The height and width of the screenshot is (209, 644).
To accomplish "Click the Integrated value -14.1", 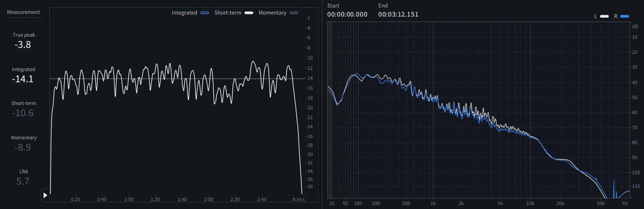I will (x=23, y=79).
